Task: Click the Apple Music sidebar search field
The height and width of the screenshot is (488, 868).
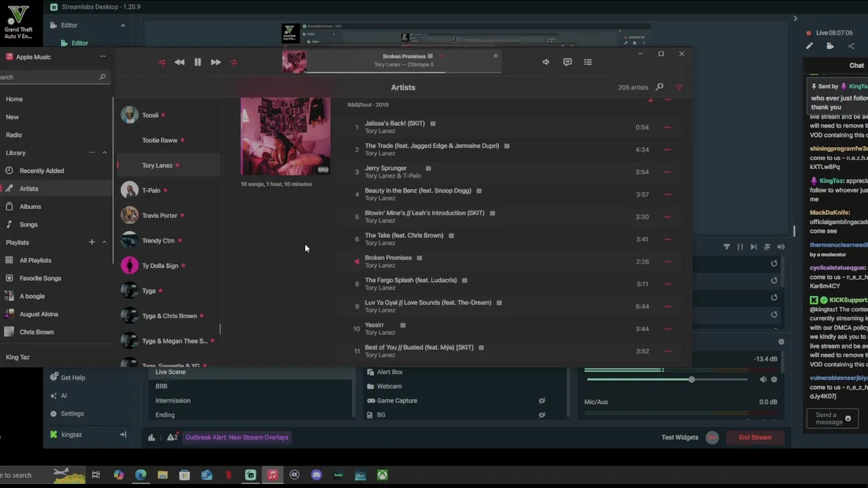Action: (x=54, y=77)
